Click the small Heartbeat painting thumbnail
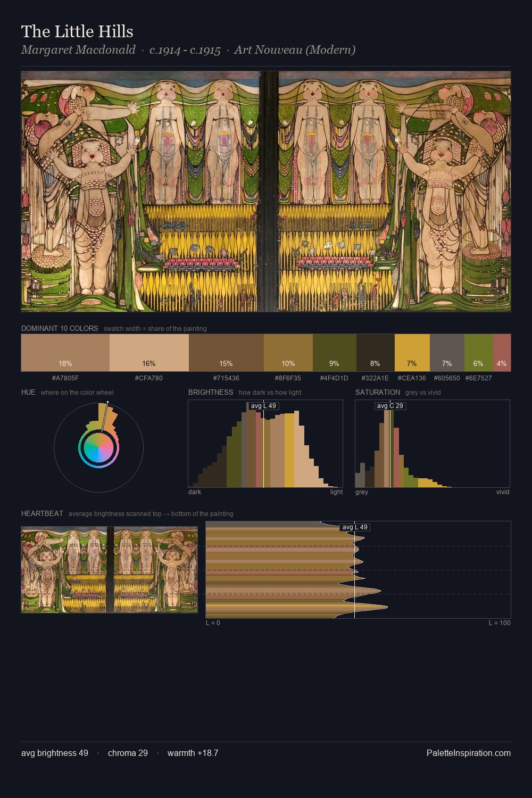This screenshot has height=798, width=532. click(109, 570)
